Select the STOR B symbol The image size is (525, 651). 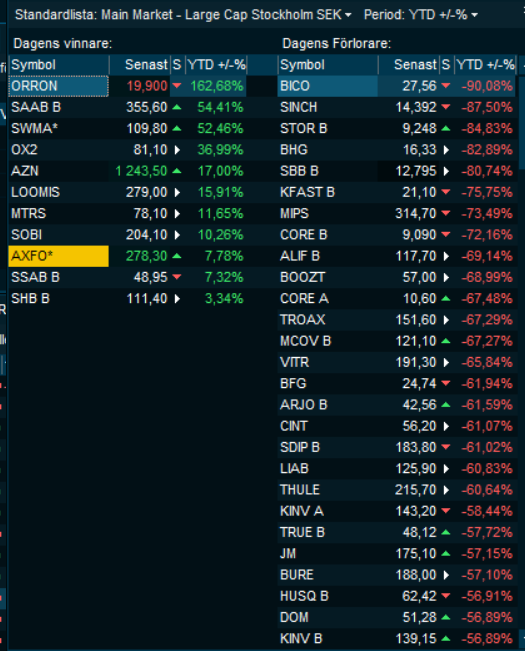(x=304, y=128)
